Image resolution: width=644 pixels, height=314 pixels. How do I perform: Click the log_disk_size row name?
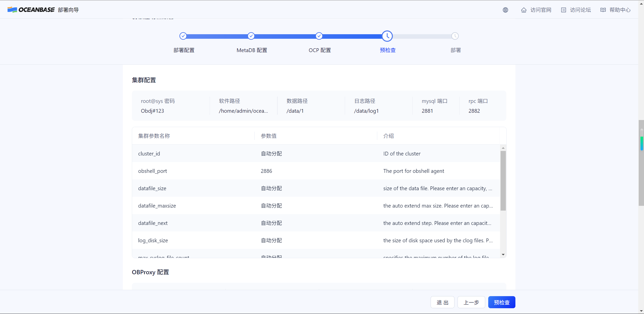click(x=153, y=240)
